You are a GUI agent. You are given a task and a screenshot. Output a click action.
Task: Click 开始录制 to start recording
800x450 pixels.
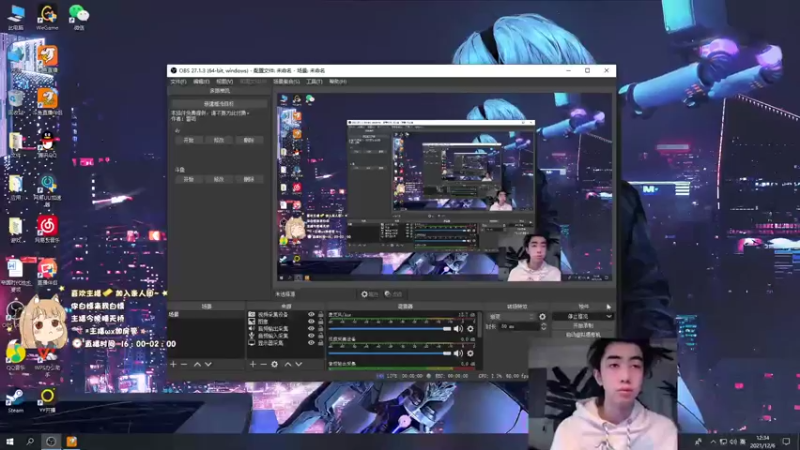point(583,326)
